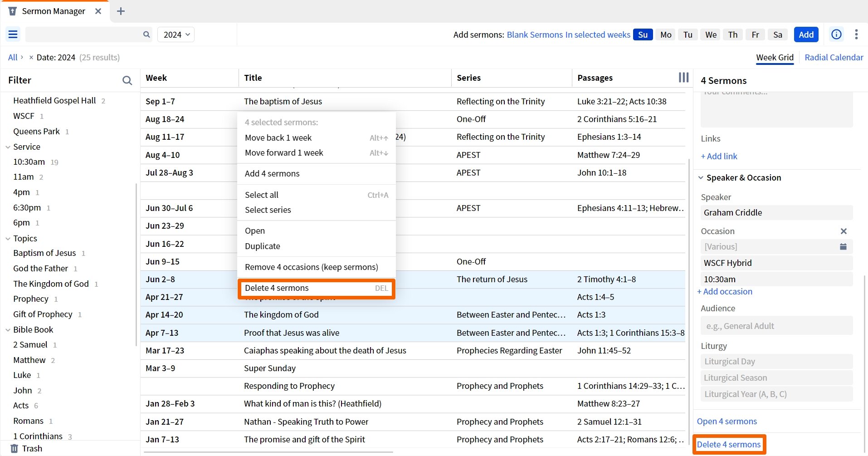Remove the Date: 2024 filter

click(31, 58)
